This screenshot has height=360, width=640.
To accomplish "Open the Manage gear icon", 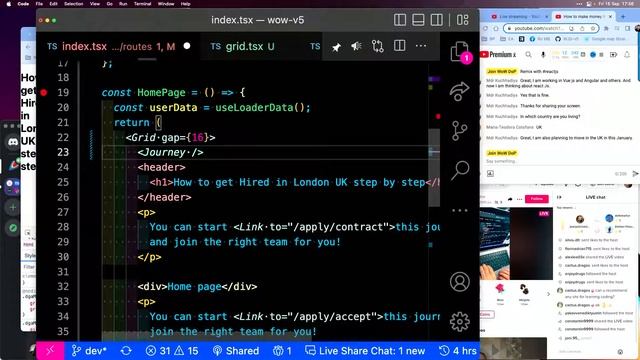I will point(460,322).
